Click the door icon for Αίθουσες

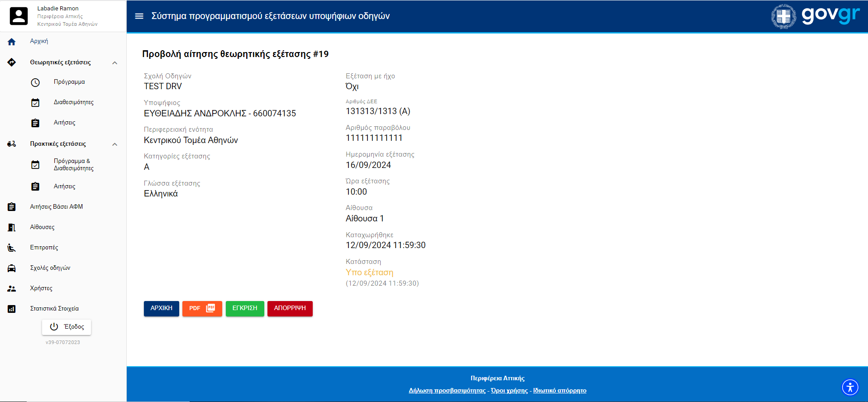(12, 227)
